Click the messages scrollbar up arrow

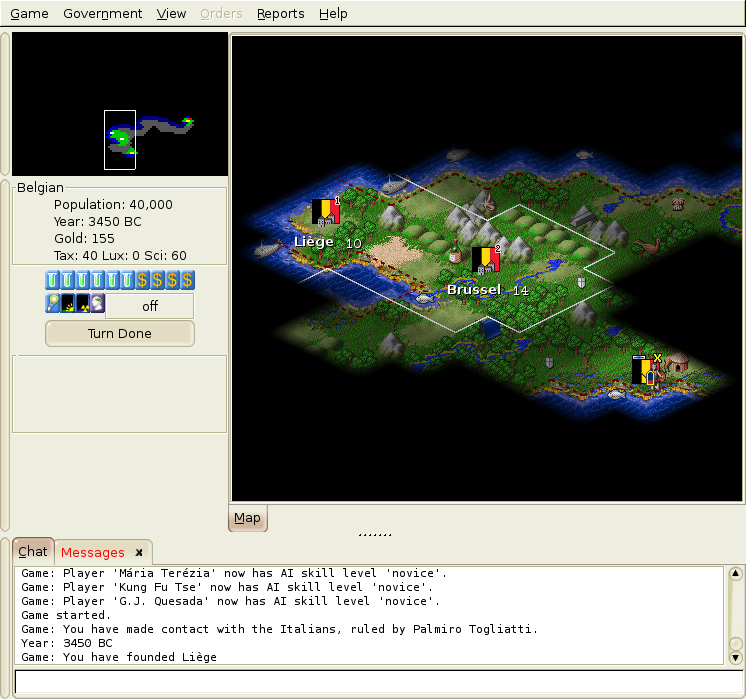pyautogui.click(x=736, y=573)
